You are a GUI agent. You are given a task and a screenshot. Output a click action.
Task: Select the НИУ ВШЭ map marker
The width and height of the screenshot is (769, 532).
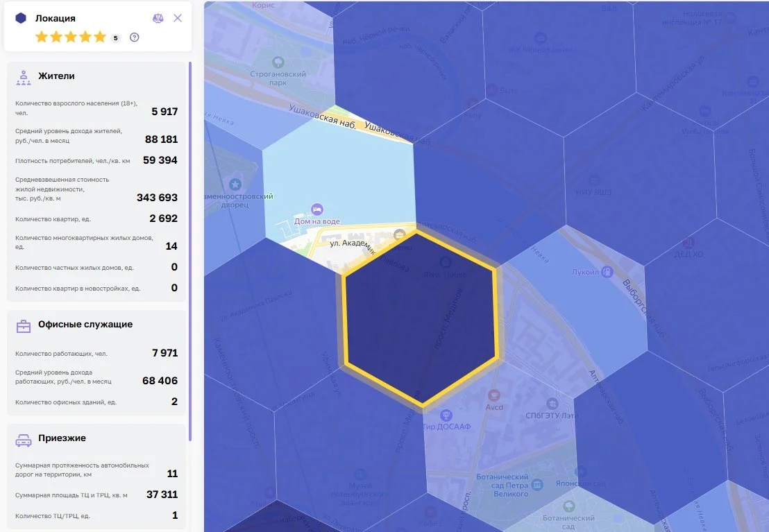click(593, 180)
